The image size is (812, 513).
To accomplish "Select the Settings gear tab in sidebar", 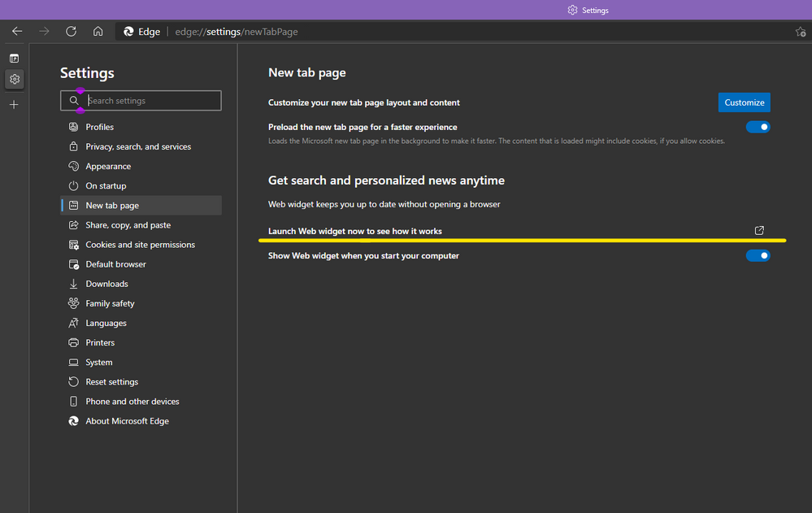I will pyautogui.click(x=14, y=80).
